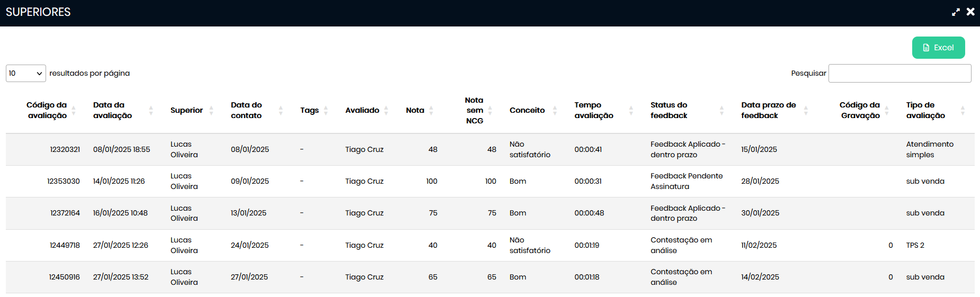Sort by Código da avaliação column
This screenshot has width=980, height=297.
47,110
